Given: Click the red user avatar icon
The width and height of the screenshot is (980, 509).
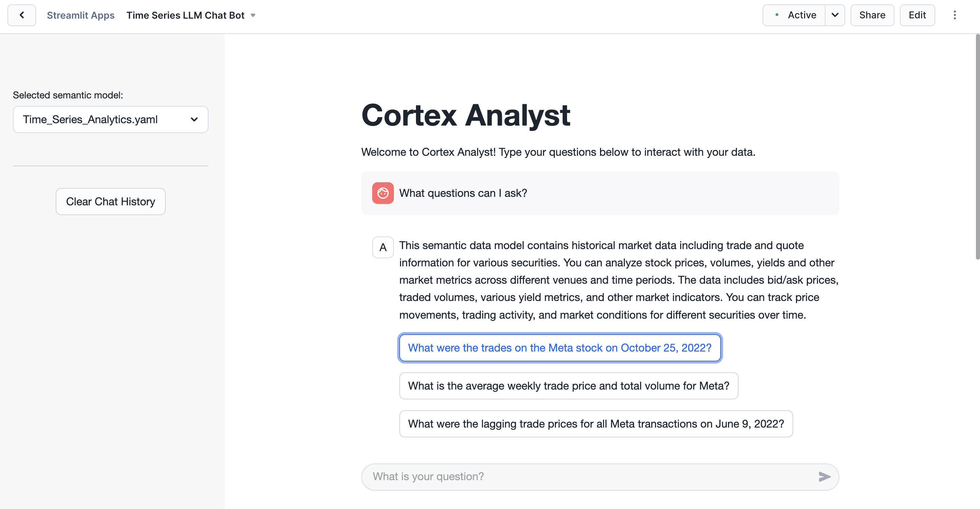Looking at the screenshot, I should (x=383, y=193).
